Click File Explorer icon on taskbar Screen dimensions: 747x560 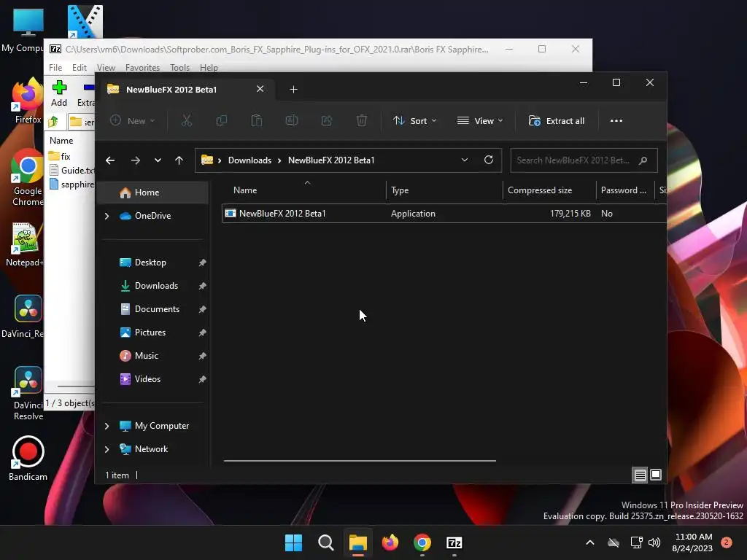(357, 542)
